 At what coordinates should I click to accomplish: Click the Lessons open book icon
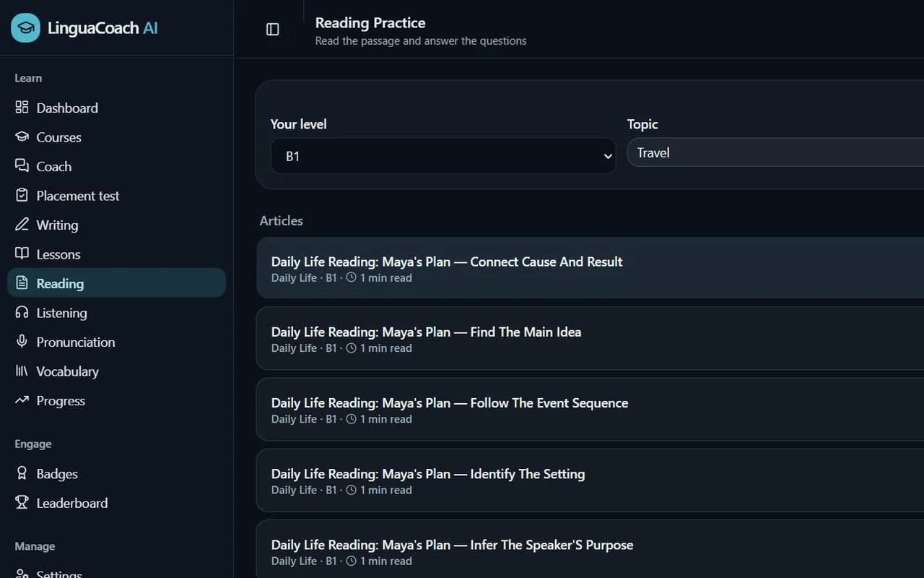tap(22, 254)
